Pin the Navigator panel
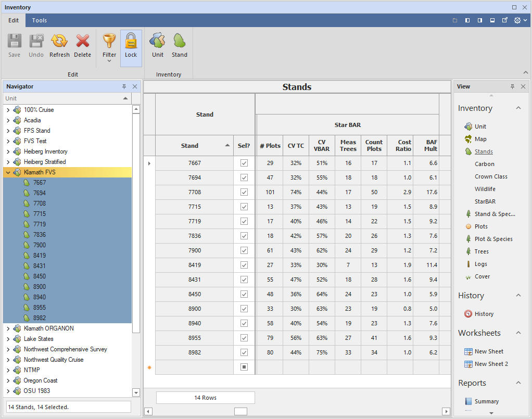The image size is (532, 419). point(124,86)
